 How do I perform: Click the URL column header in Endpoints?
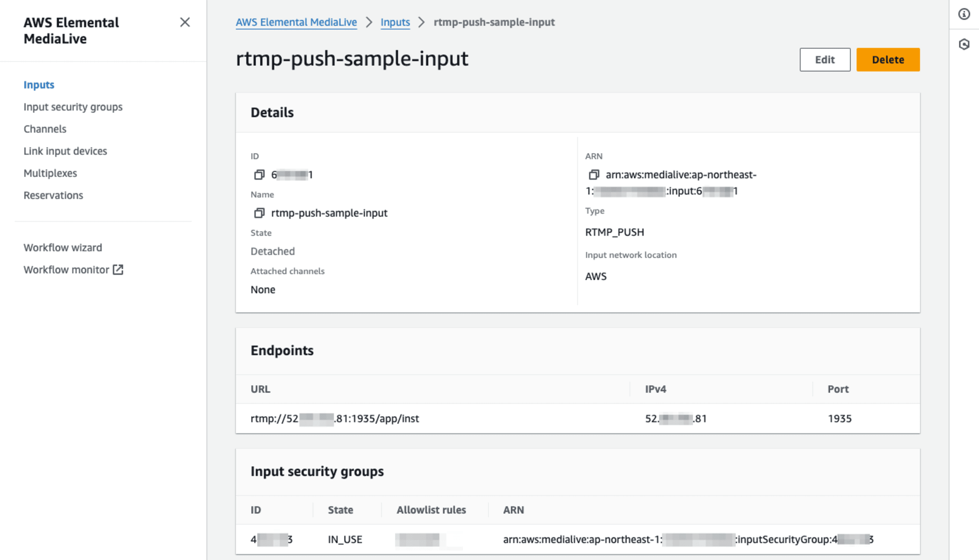[x=260, y=389]
